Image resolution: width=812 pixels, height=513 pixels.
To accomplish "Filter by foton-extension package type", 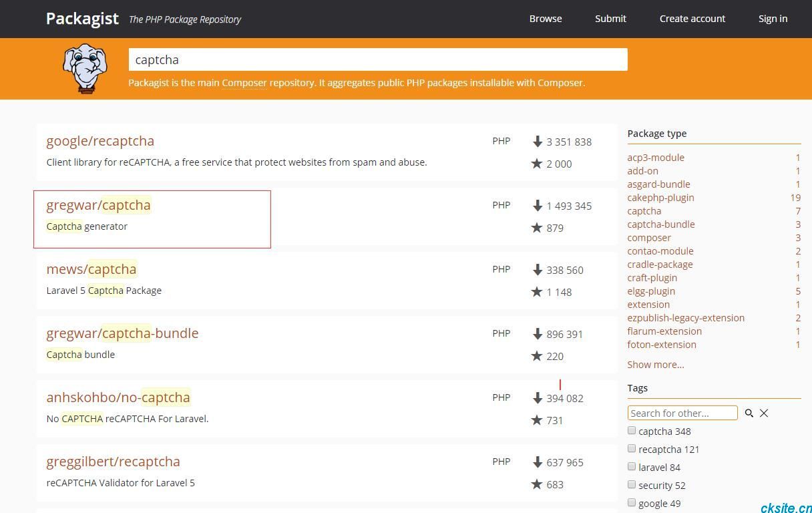I will tap(662, 345).
